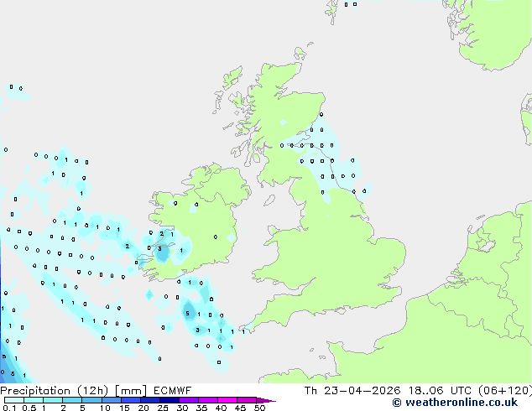The image size is (532, 411).
Task: Pick the 45–50 mm legend color swatch
Action: 247,400
